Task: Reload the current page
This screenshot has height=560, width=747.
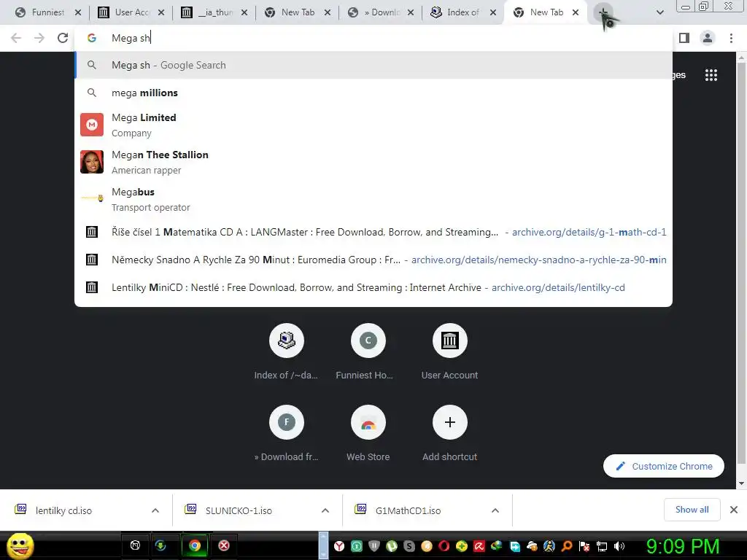Action: (x=63, y=38)
